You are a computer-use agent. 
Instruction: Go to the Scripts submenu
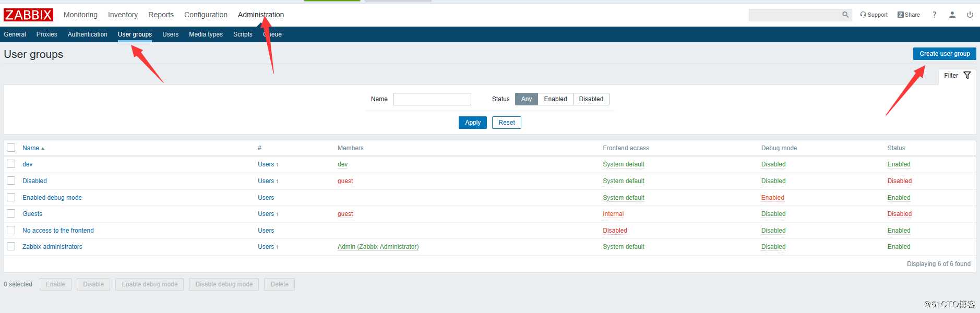tap(243, 34)
